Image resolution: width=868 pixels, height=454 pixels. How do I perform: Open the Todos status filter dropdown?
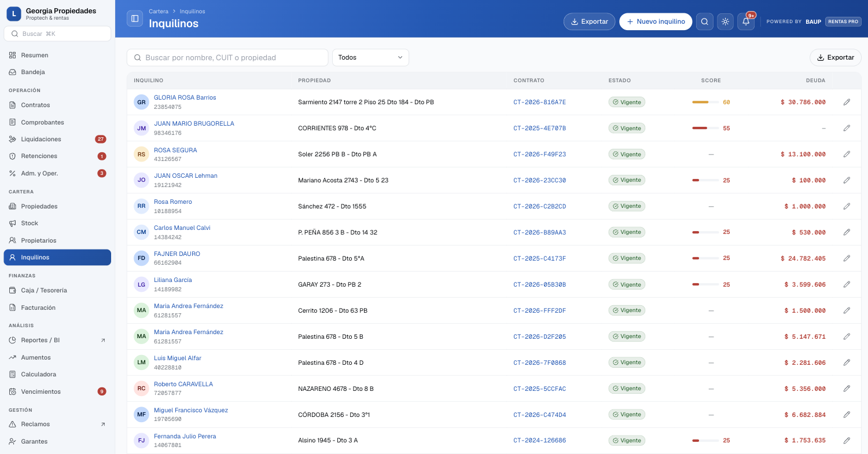pyautogui.click(x=370, y=57)
